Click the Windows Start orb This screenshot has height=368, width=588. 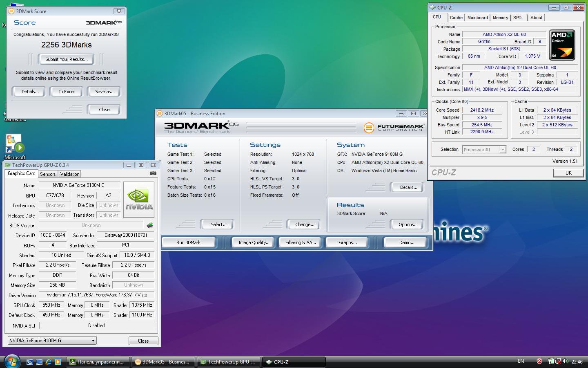tap(11, 361)
